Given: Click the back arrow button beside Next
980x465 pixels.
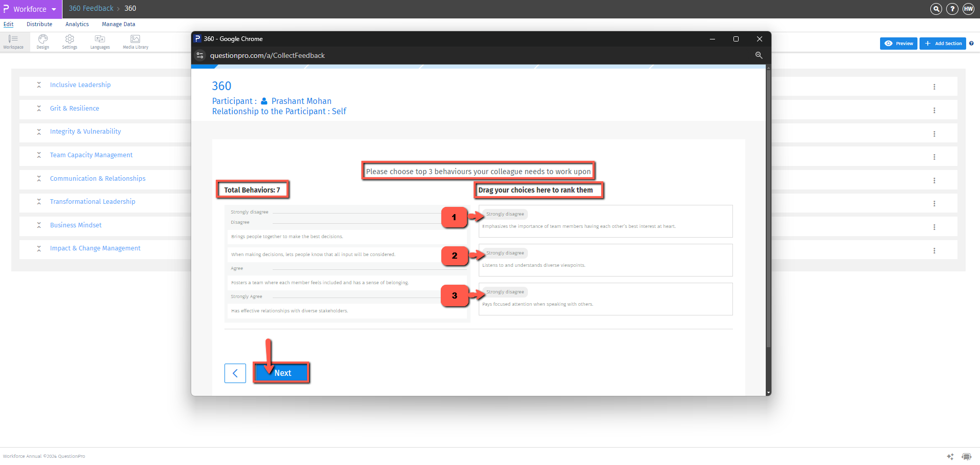Looking at the screenshot, I should pyautogui.click(x=235, y=373).
